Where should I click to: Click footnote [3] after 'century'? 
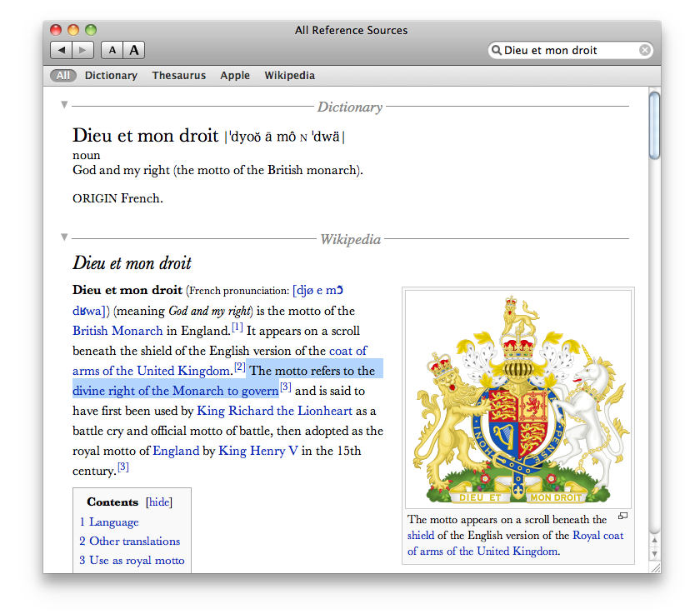(x=123, y=467)
